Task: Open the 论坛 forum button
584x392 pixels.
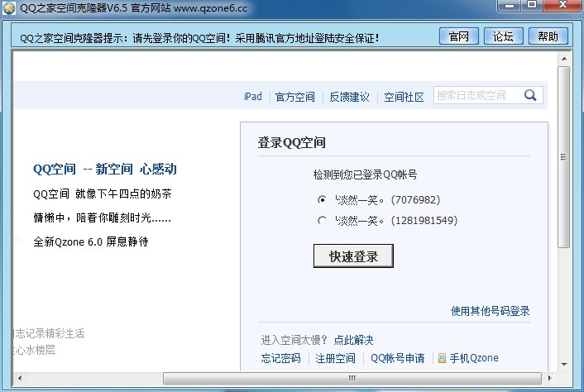Action: pos(504,36)
